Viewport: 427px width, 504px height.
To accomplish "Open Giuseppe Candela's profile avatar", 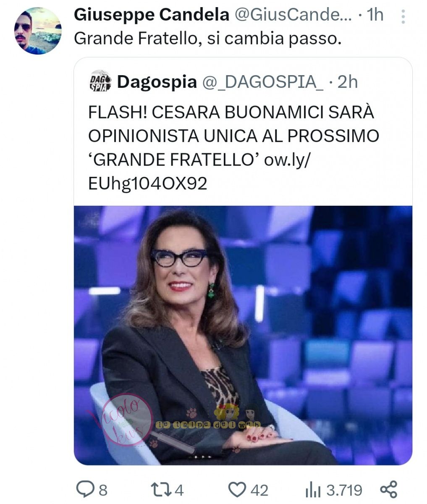I will pyautogui.click(x=38, y=31).
